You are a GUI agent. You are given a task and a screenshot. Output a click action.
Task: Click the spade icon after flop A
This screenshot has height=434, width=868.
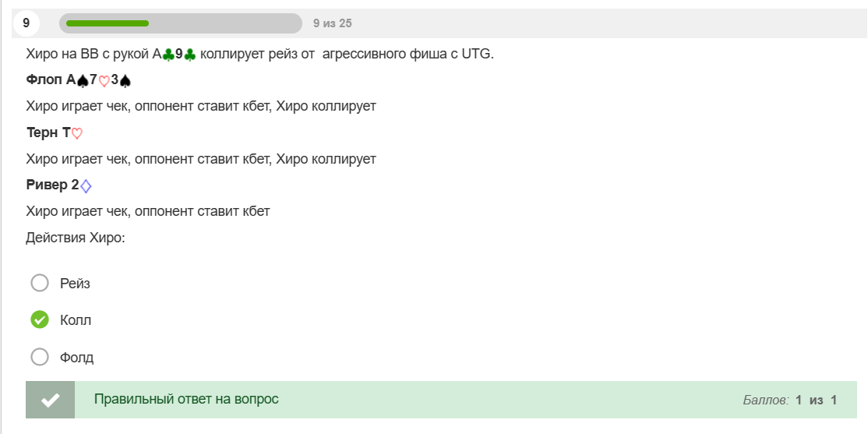coord(83,81)
